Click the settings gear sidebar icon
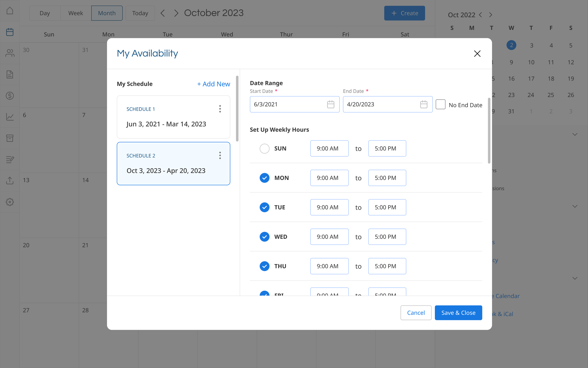 (x=10, y=202)
